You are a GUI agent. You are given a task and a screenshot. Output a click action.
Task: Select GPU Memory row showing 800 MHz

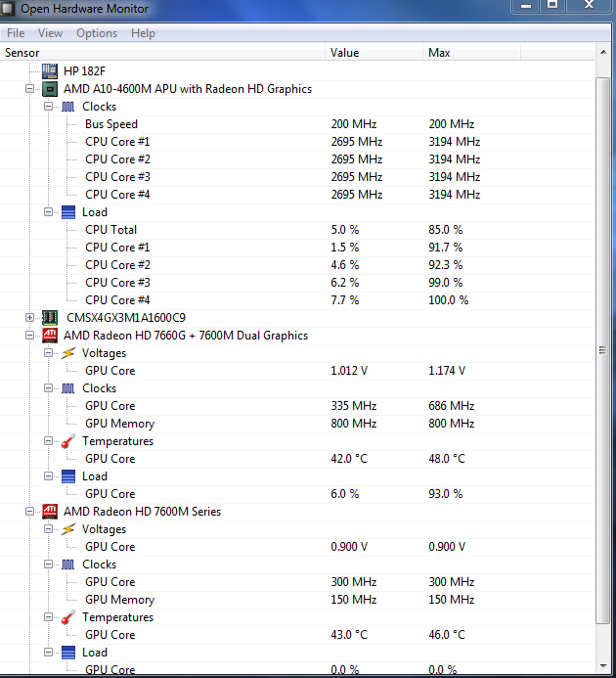(x=297, y=424)
